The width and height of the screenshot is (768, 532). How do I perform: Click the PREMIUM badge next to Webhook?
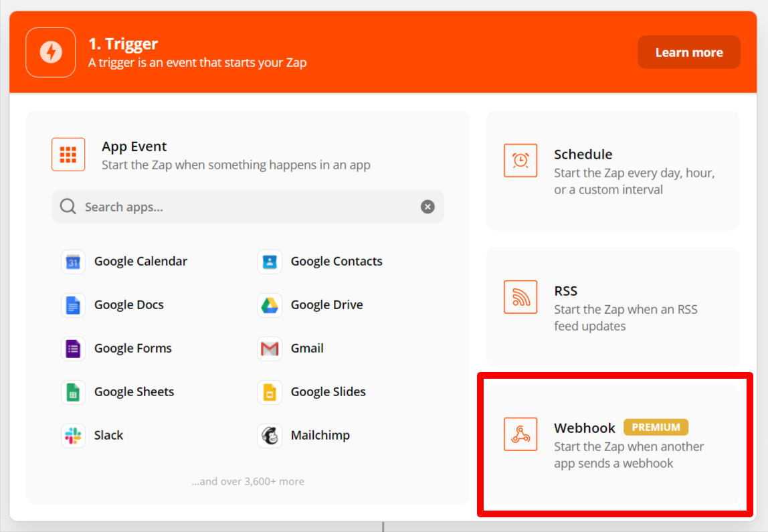pos(656,427)
